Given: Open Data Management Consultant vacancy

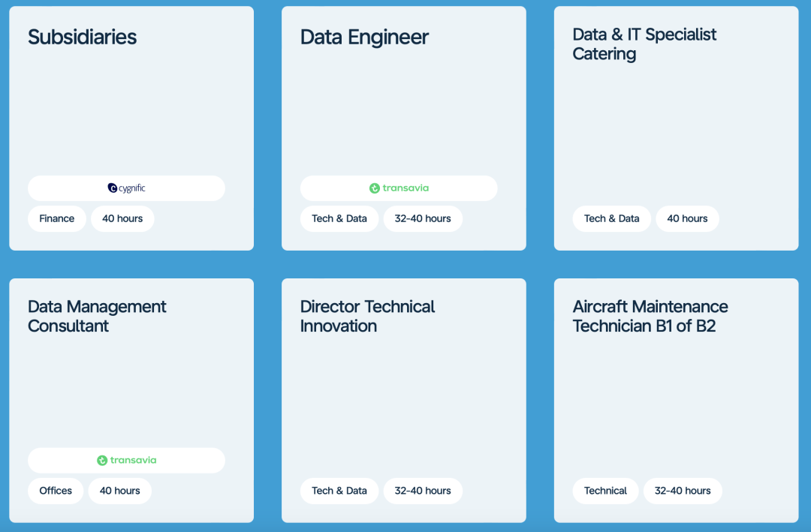Looking at the screenshot, I should tap(97, 316).
